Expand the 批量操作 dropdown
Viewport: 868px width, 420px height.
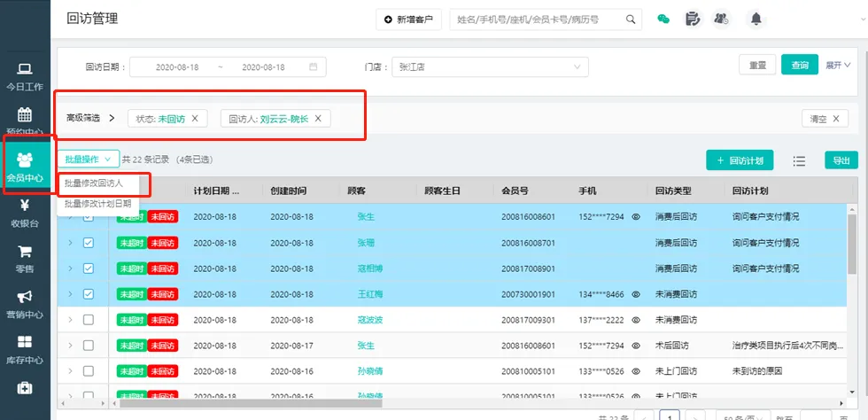pos(89,159)
